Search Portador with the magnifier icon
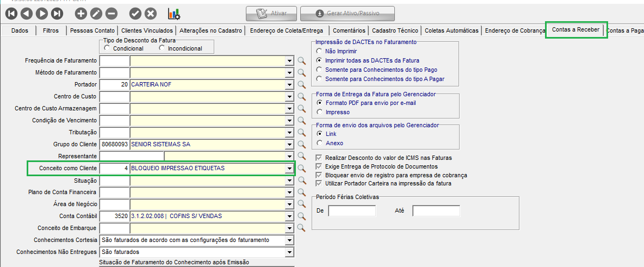Image resolution: width=644 pixels, height=267 pixels. click(302, 84)
